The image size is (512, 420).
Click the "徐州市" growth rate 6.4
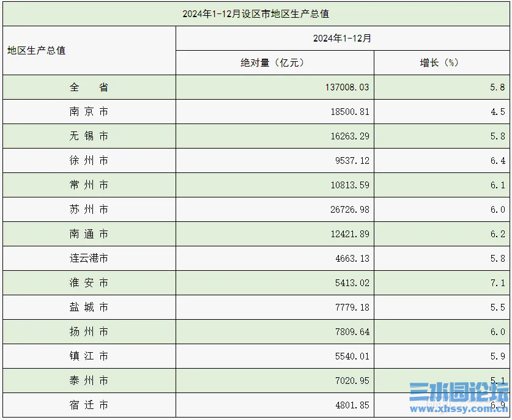tap(497, 161)
